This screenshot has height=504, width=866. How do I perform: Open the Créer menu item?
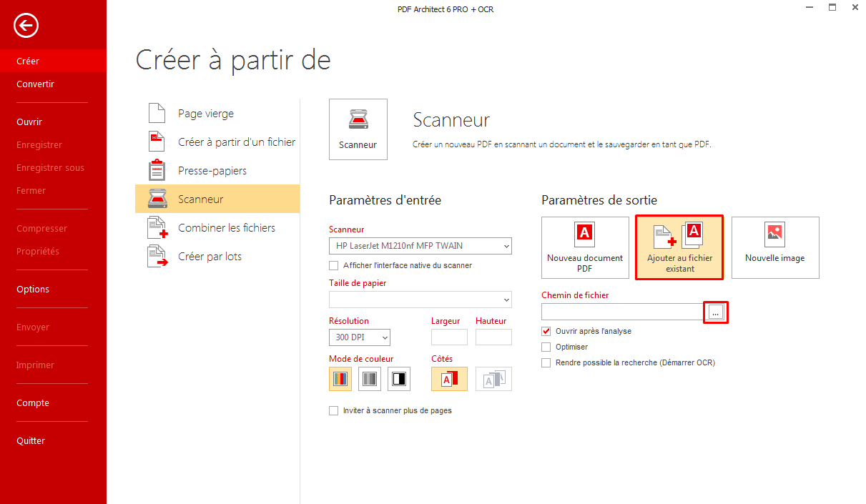[x=53, y=61]
